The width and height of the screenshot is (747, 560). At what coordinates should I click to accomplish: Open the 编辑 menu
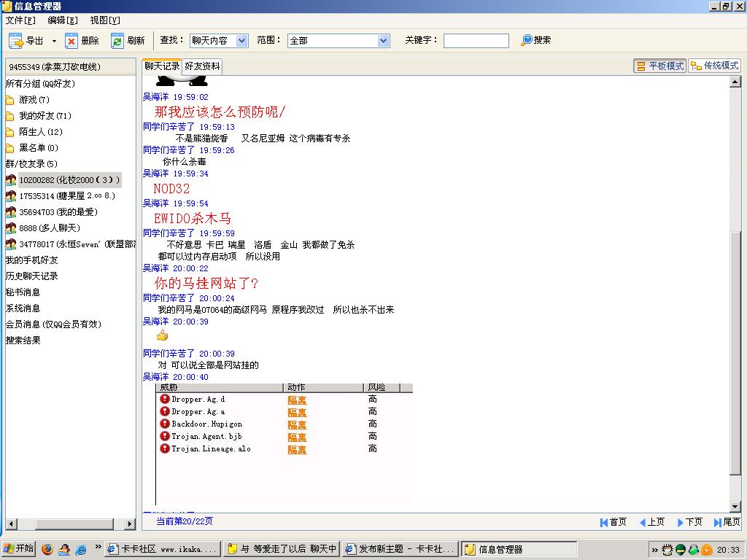pyautogui.click(x=63, y=20)
